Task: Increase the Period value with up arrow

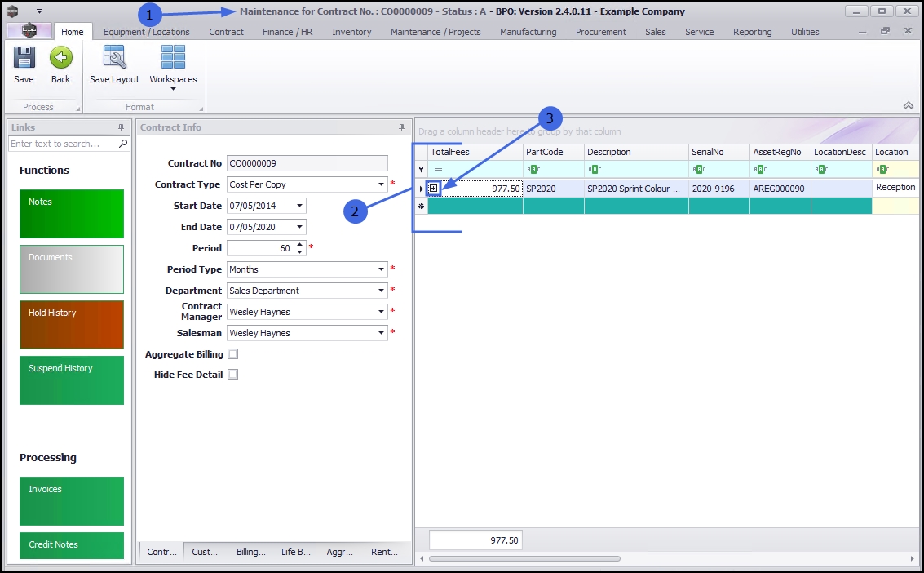Action: 300,245
